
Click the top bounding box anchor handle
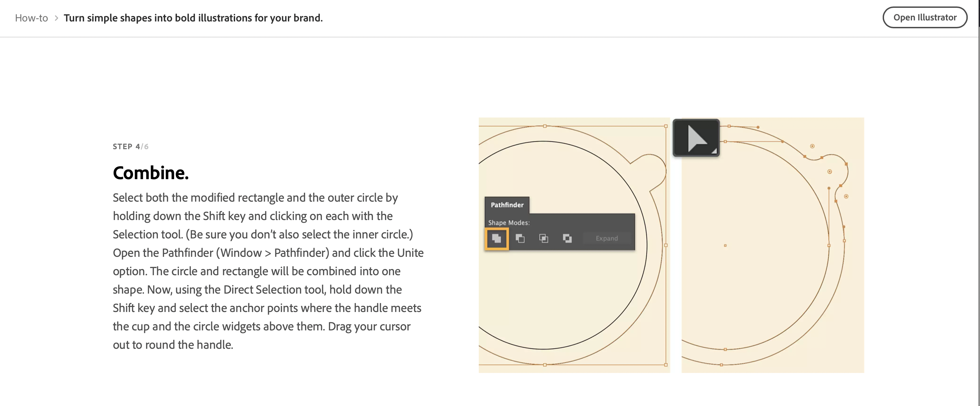point(545,126)
